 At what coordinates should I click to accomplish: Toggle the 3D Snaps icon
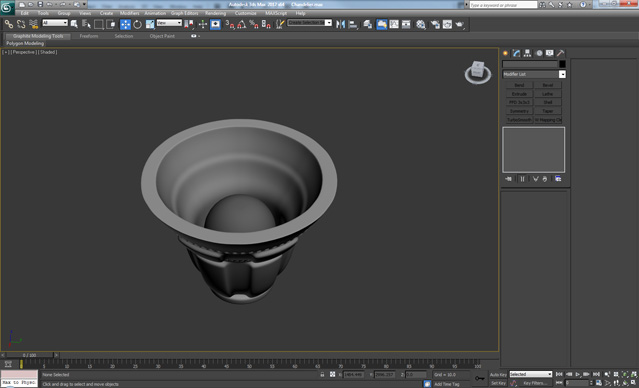tap(230, 24)
